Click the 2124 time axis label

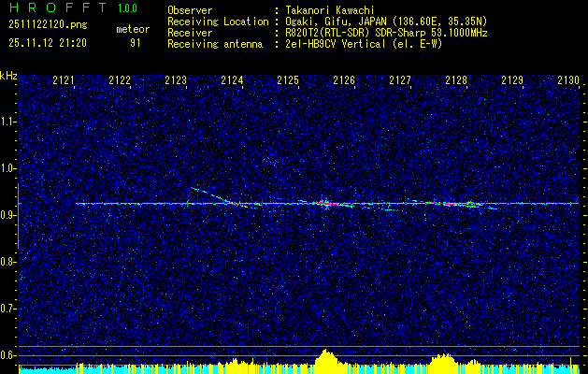[232, 81]
